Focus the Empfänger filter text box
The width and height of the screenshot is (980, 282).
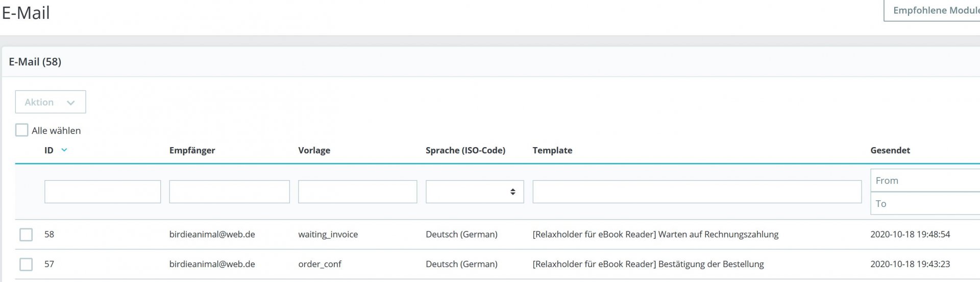point(229,192)
